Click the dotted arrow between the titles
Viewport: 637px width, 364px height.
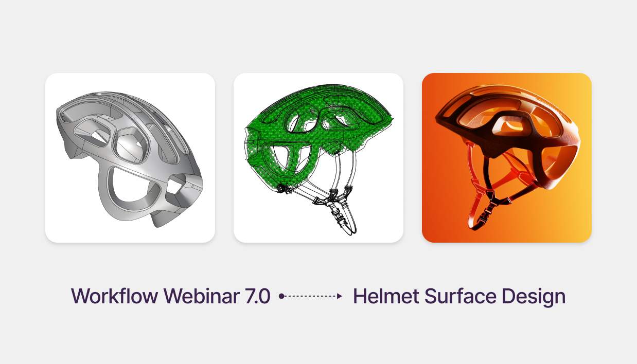coord(311,296)
